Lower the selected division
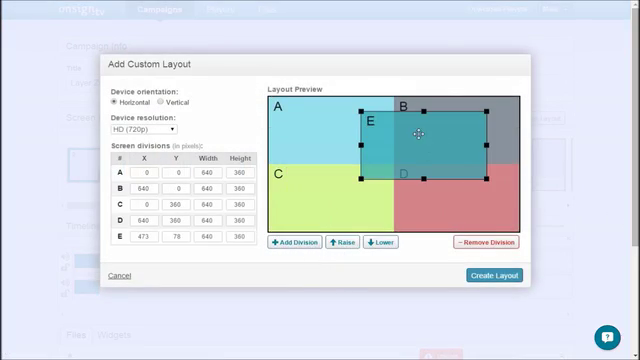Viewport: 640px width, 360px height. pyautogui.click(x=380, y=242)
